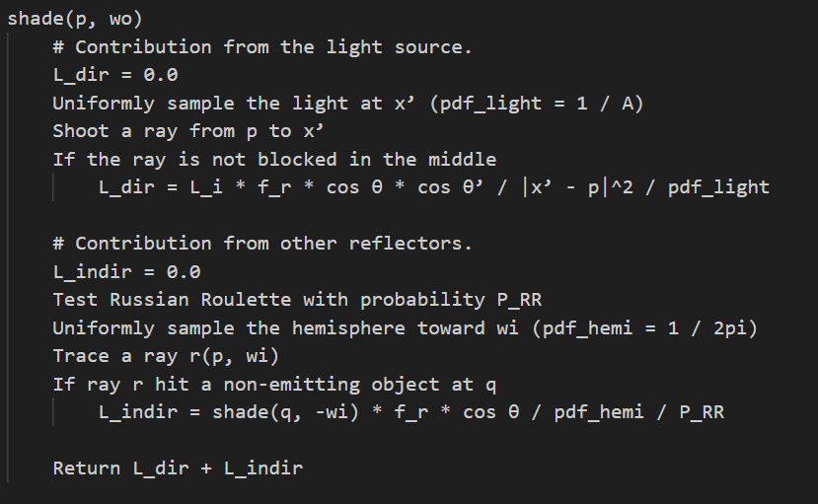
Task: Click 'Contribution from other reflectors' comment
Action: [x=262, y=244]
